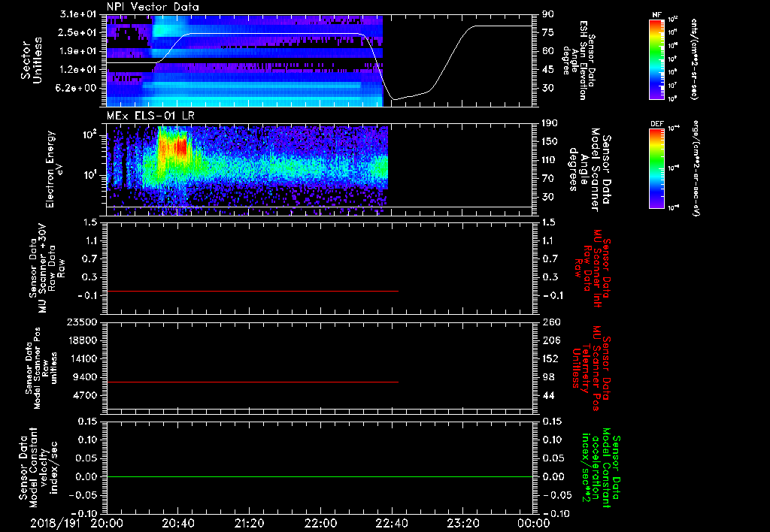Click the '3.1e+01' sector tick label

pos(78,14)
